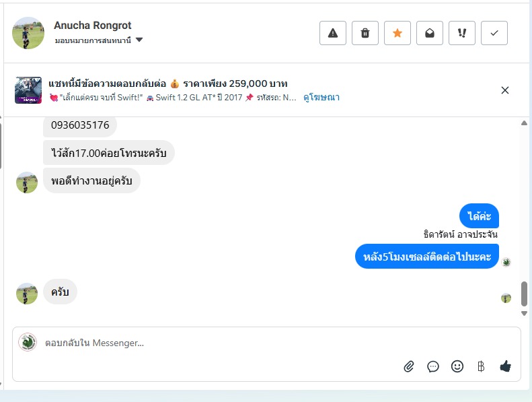Mark conversation unread with envelope icon
The image size is (532, 402).
(430, 33)
